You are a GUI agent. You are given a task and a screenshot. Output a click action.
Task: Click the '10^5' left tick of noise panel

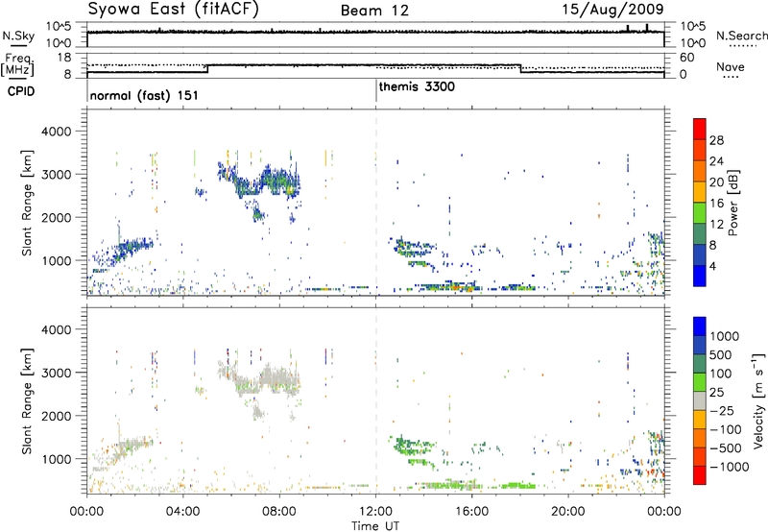[x=59, y=27]
